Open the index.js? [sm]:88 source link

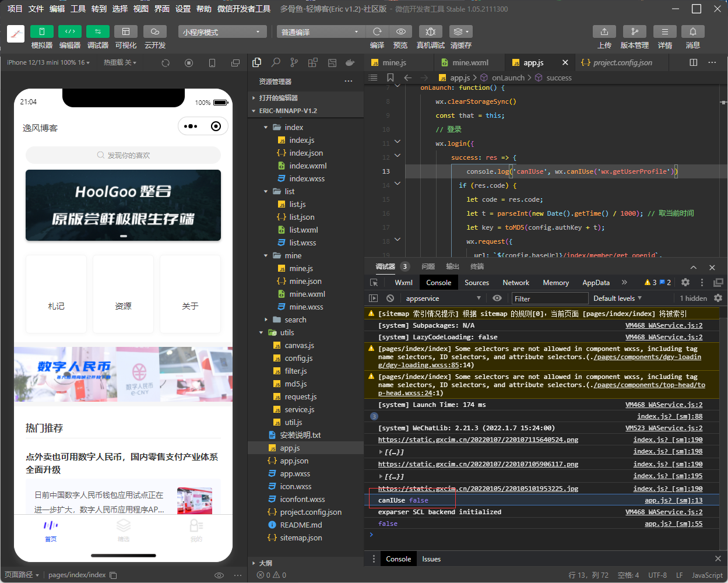[670, 416]
